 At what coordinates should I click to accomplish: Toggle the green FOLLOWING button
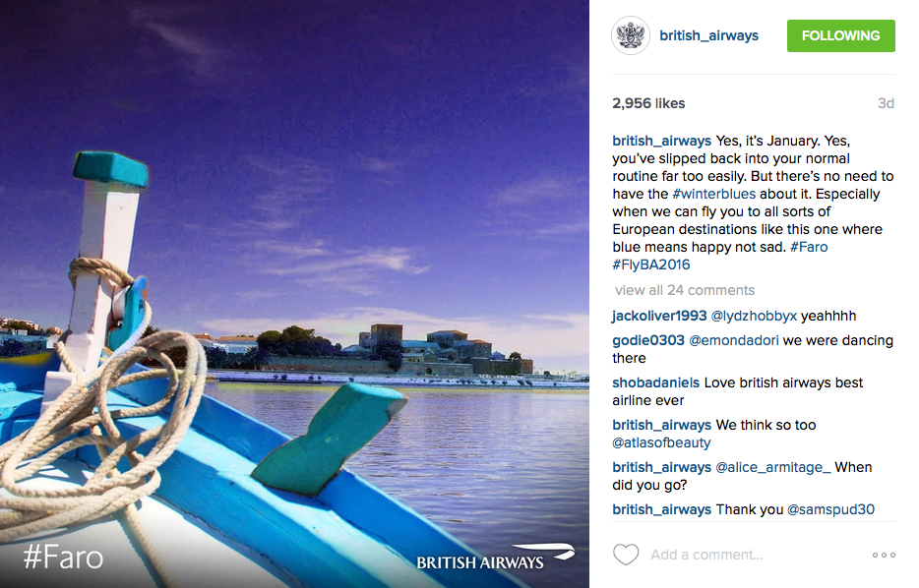point(840,35)
